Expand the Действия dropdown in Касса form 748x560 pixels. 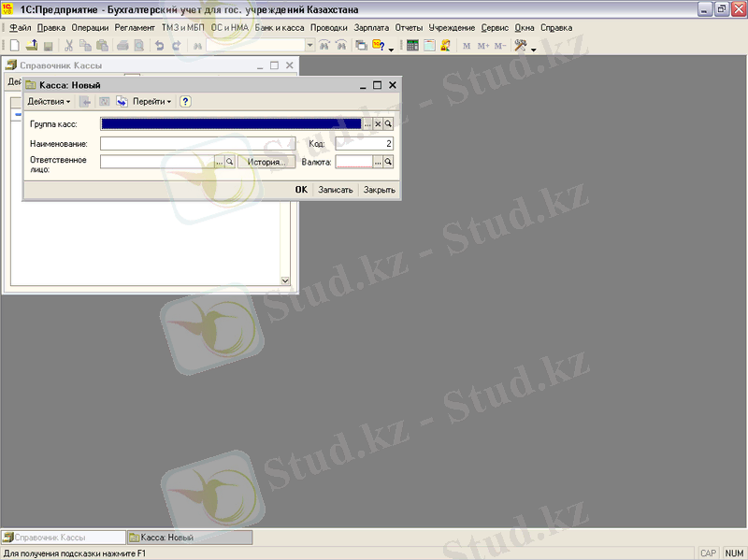(50, 101)
